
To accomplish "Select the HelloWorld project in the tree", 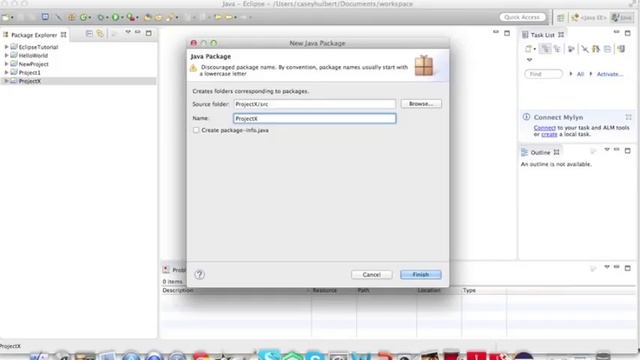I will (33, 56).
